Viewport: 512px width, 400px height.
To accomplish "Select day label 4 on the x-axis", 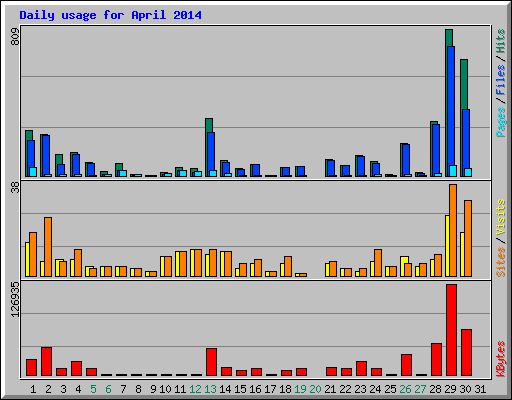I will tap(78, 389).
